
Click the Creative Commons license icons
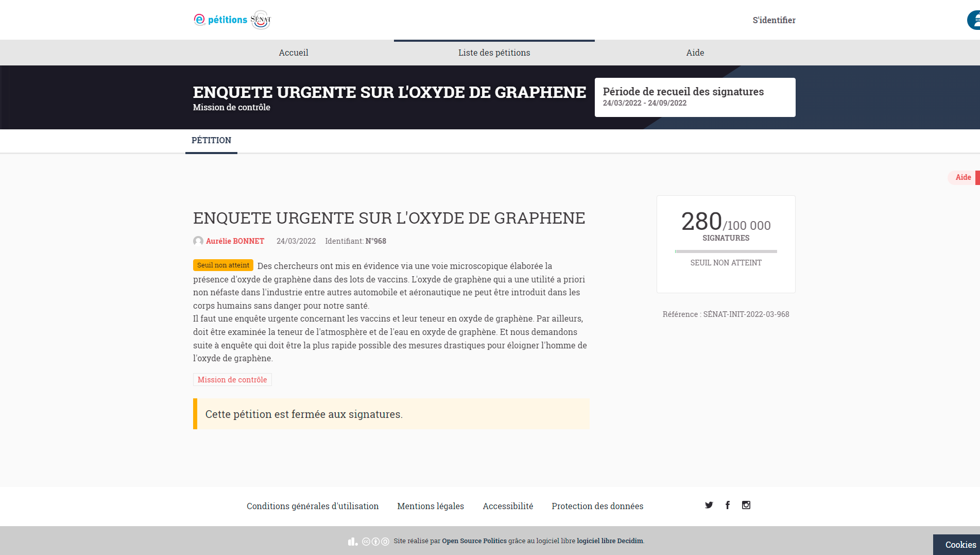(x=375, y=541)
